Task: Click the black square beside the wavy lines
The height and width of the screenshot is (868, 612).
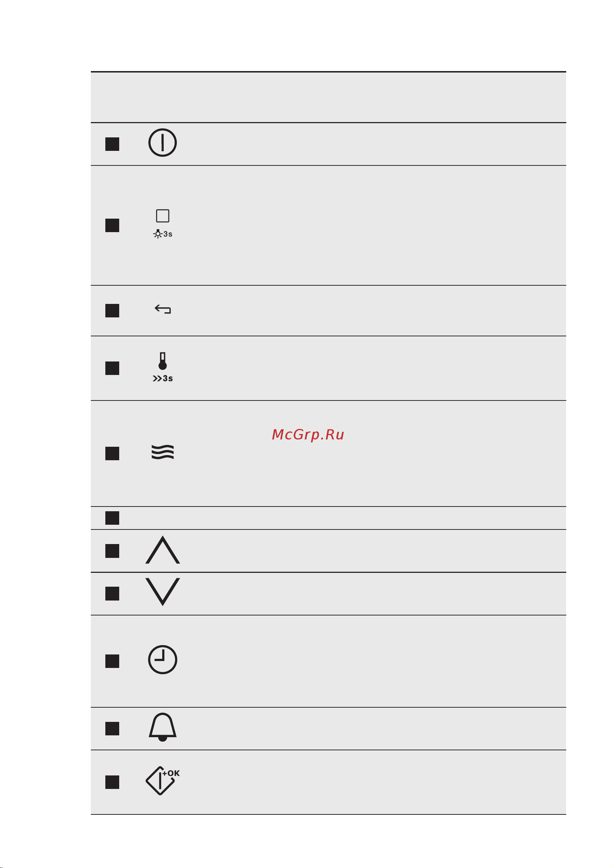Action: (112, 454)
